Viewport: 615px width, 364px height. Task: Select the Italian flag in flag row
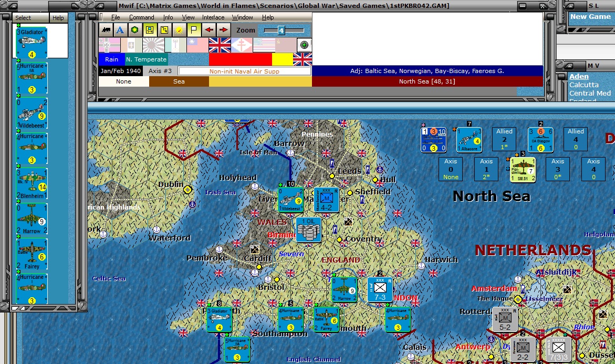pos(131,45)
